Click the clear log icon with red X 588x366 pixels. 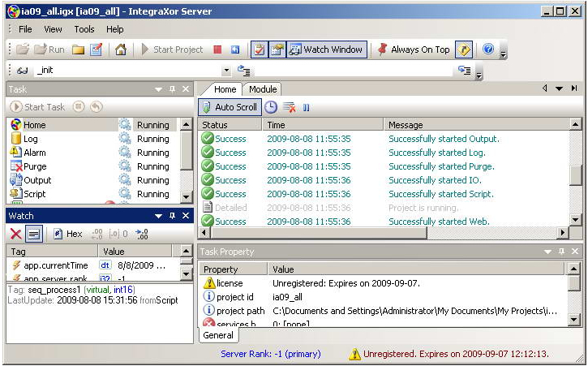(289, 107)
